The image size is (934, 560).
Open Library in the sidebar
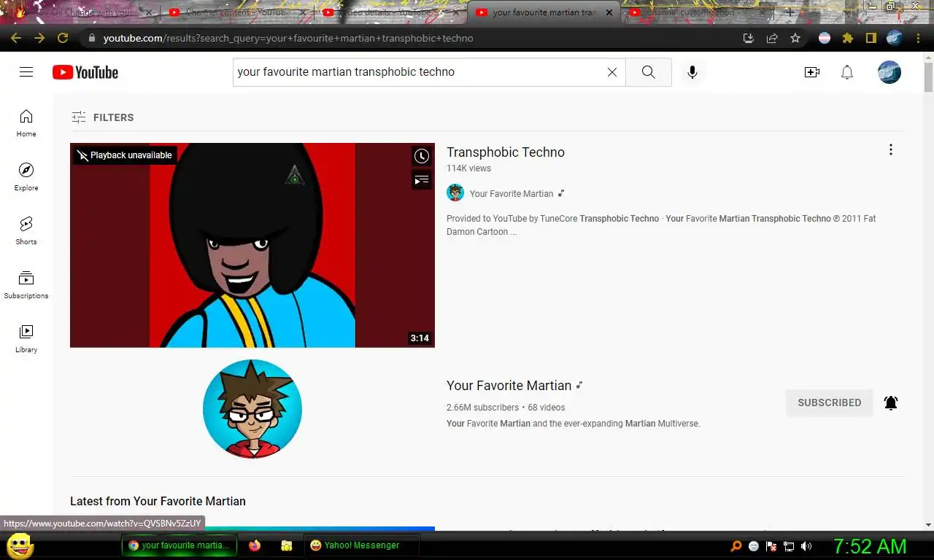[26, 339]
